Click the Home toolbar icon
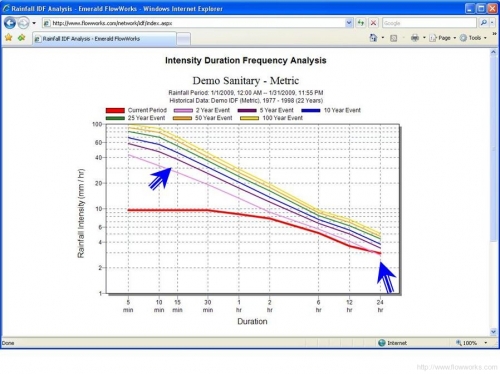The image size is (500, 374). (x=373, y=38)
